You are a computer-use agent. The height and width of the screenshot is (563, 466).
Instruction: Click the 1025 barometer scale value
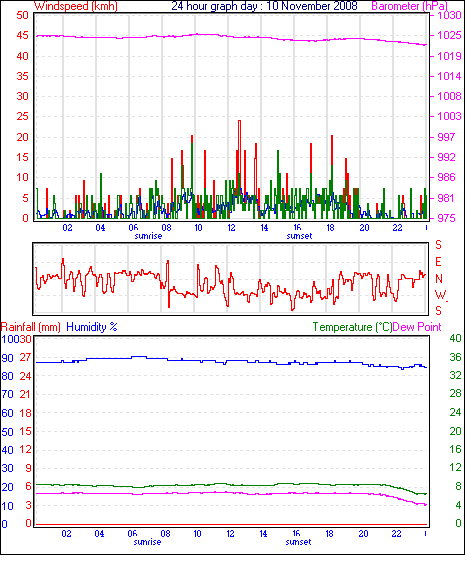[449, 35]
